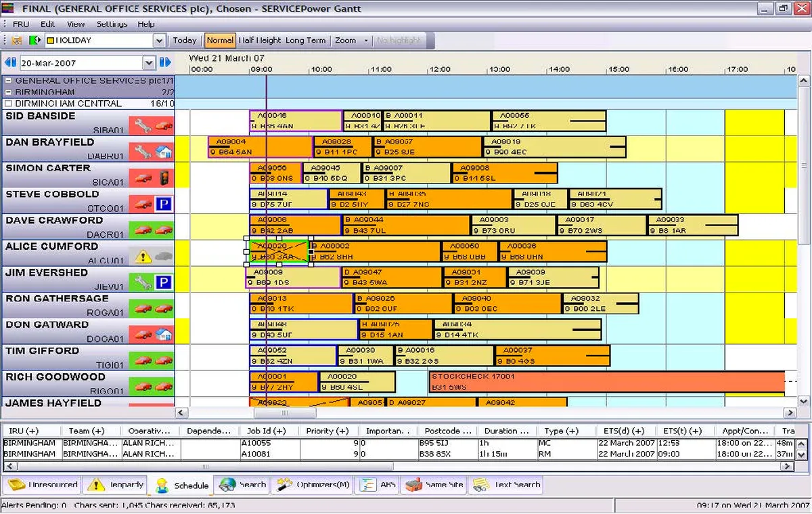The width and height of the screenshot is (812, 514).
Task: Open the Text Search tab
Action: coord(505,484)
